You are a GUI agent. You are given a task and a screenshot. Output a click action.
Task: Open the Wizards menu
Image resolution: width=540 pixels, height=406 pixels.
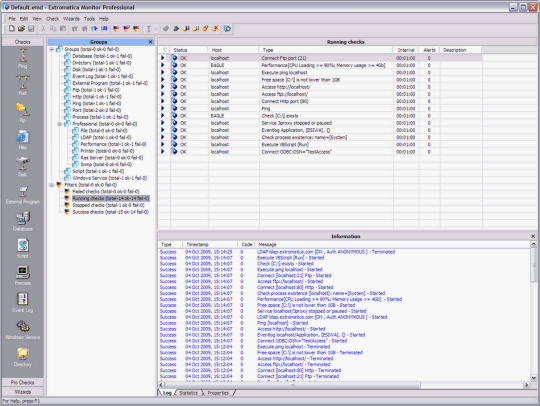pyautogui.click(x=71, y=19)
